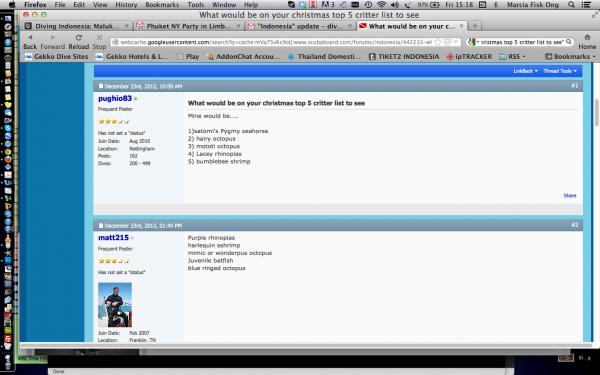Reload the current page
Viewport: 600px width, 375px height.
(x=78, y=38)
